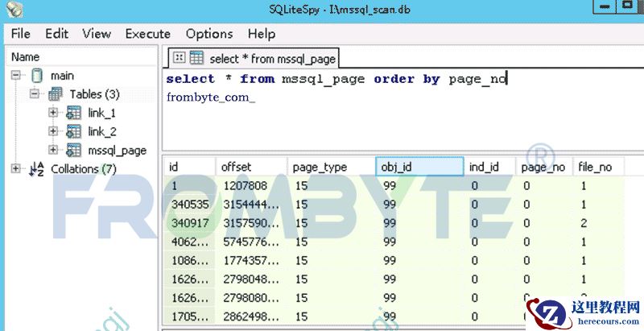The height and width of the screenshot is (331, 644).
Task: Click the mssql_page table icon
Action: 73,151
